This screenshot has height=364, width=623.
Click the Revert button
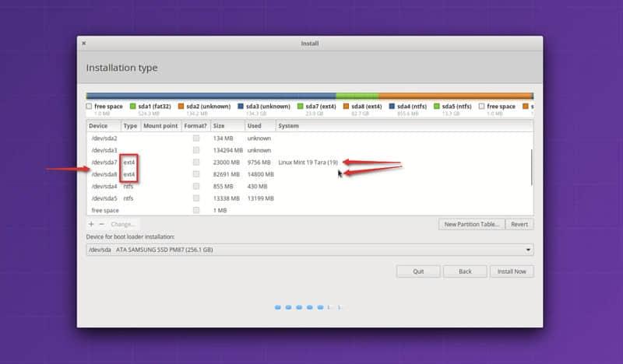point(519,224)
